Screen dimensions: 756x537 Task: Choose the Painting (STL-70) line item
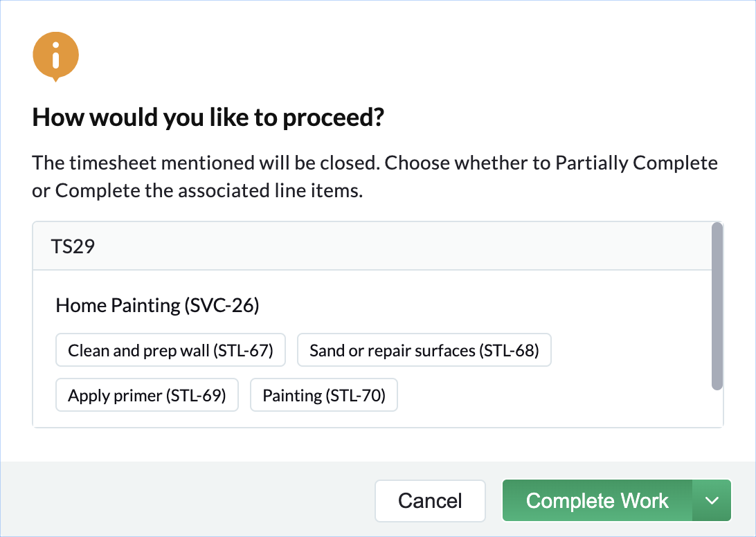point(323,396)
